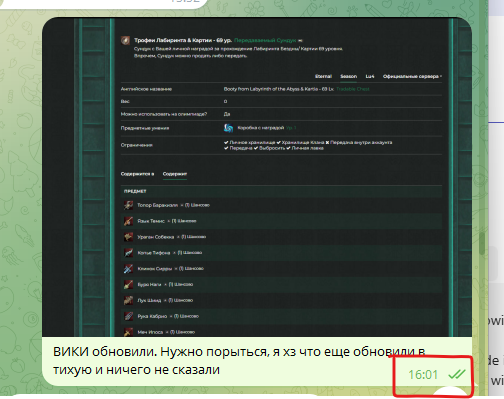Click the 16:01 message timestamp
The image size is (504, 399).
point(423,375)
